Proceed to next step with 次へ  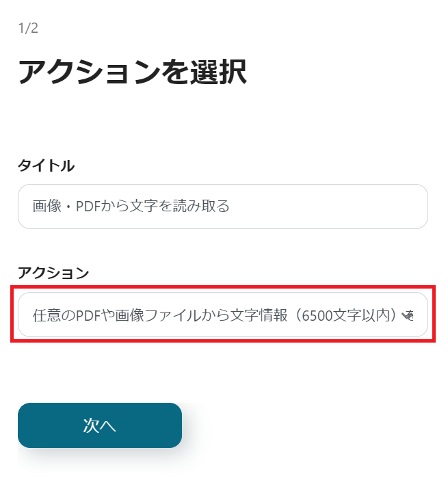[x=100, y=425]
